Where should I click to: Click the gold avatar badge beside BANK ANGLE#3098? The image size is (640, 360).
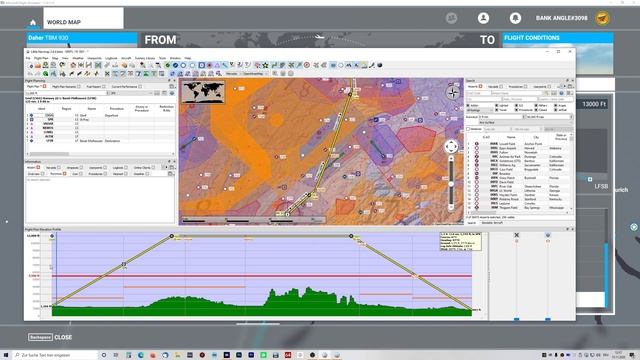point(602,18)
